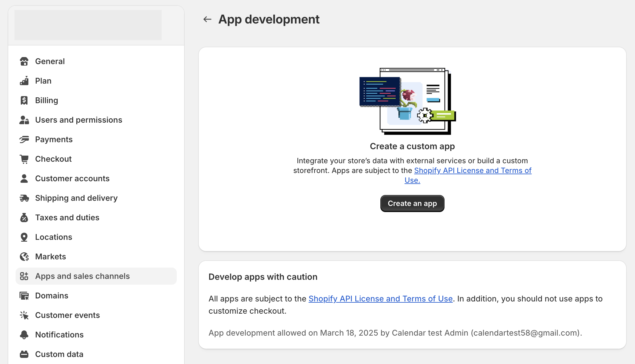
Task: Open Customer accounts settings
Action: 96,178
